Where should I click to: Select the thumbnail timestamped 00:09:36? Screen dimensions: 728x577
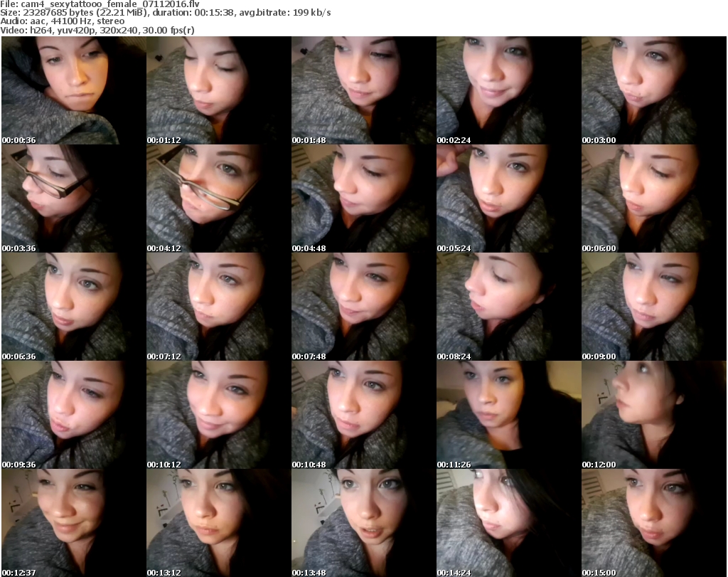click(73, 415)
